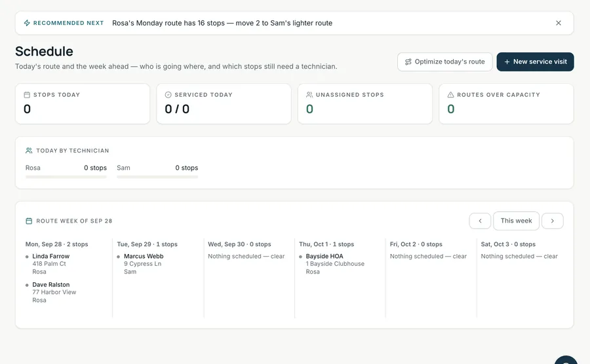Click Rosa's stops progress bar

point(66,177)
